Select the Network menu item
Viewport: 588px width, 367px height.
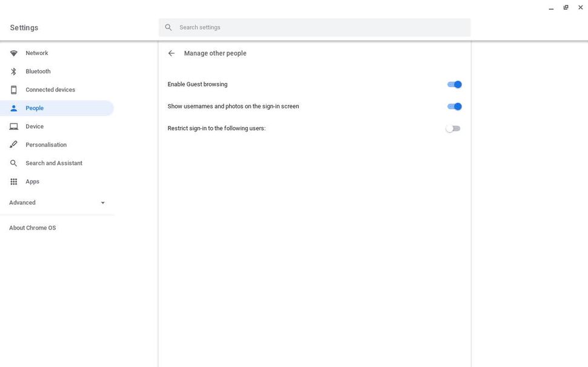coord(36,53)
